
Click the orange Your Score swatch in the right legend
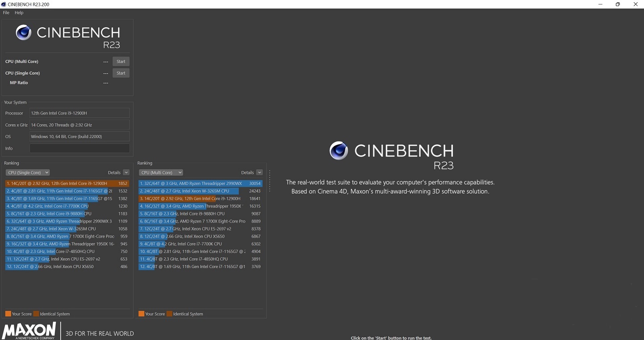click(141, 314)
